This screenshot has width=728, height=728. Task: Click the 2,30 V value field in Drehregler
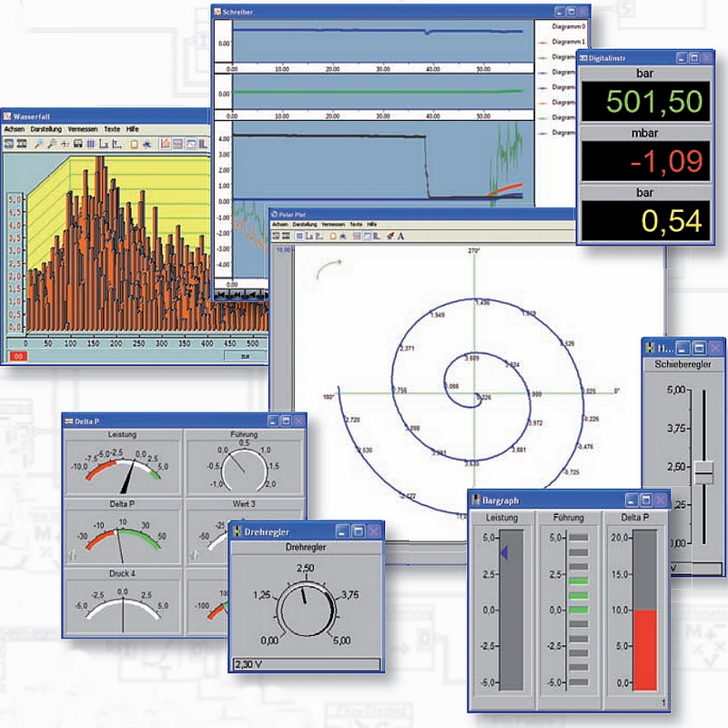coord(305,664)
